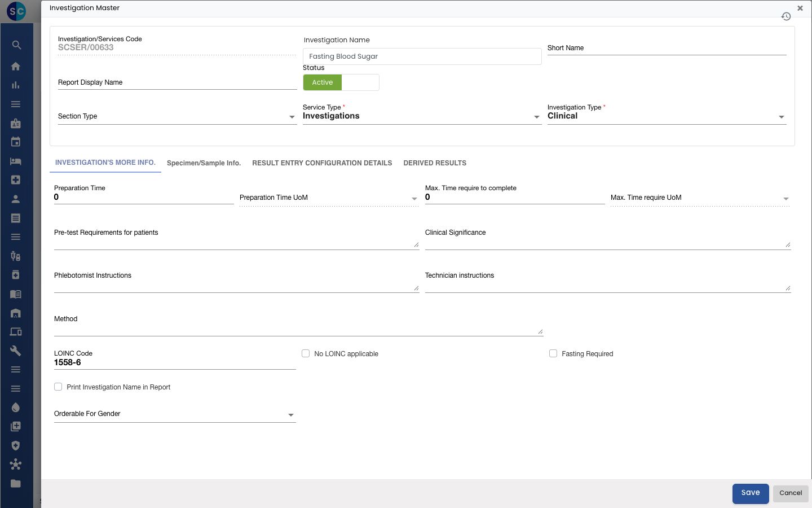Click the Preparation Time value field

144,198
